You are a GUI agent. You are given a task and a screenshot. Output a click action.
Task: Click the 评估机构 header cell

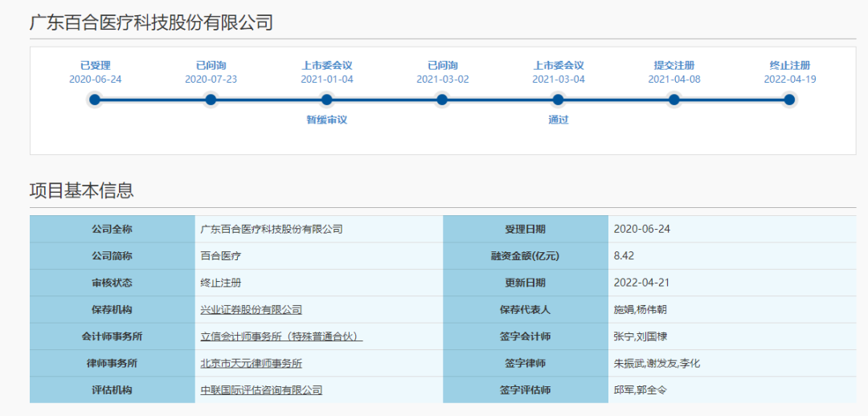coord(113,390)
